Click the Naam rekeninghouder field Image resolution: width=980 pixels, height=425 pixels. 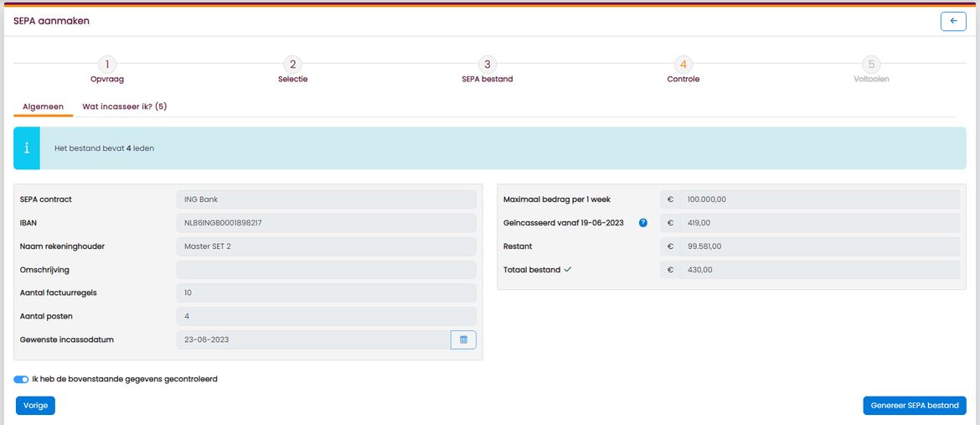(327, 246)
